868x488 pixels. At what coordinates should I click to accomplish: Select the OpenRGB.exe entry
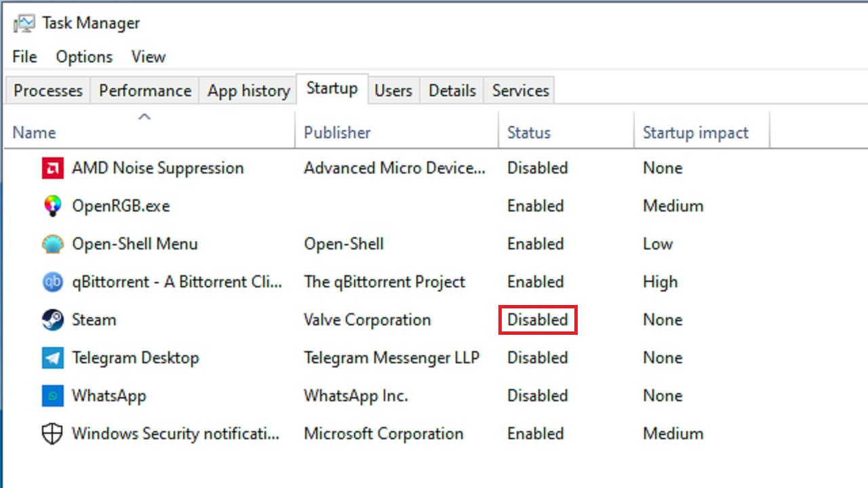coord(121,206)
